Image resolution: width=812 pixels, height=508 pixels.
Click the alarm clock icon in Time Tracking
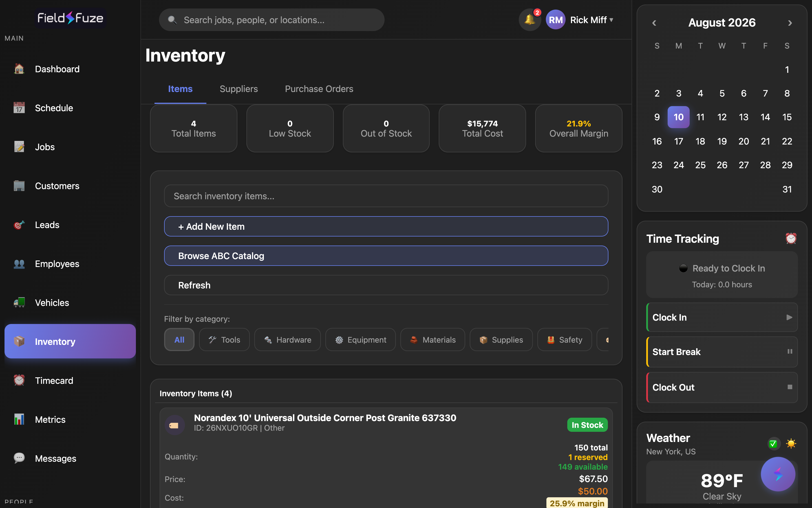click(791, 238)
